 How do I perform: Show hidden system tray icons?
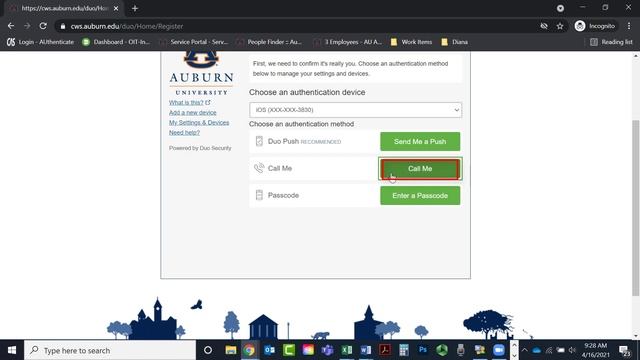click(524, 350)
